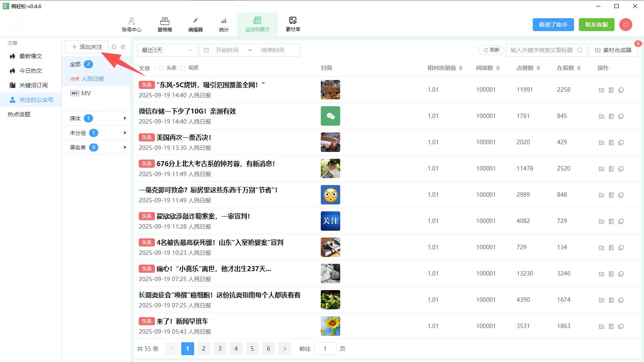
Task: Click the next page arrow
Action: coord(285,349)
